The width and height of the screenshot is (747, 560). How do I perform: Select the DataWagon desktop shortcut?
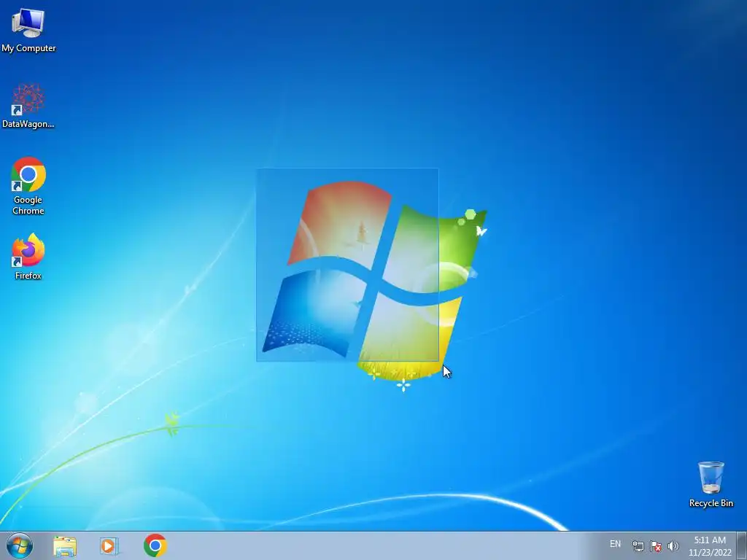28,106
